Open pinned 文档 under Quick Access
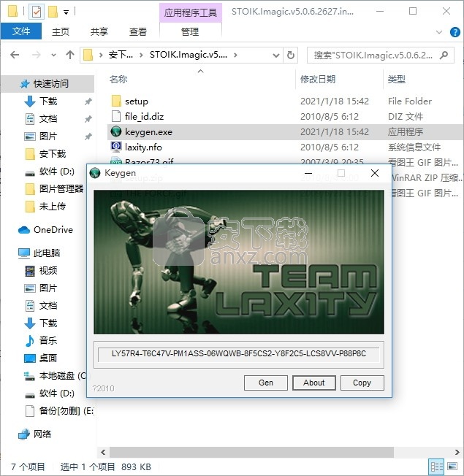Screen dimensions: 464x476 pos(48,119)
